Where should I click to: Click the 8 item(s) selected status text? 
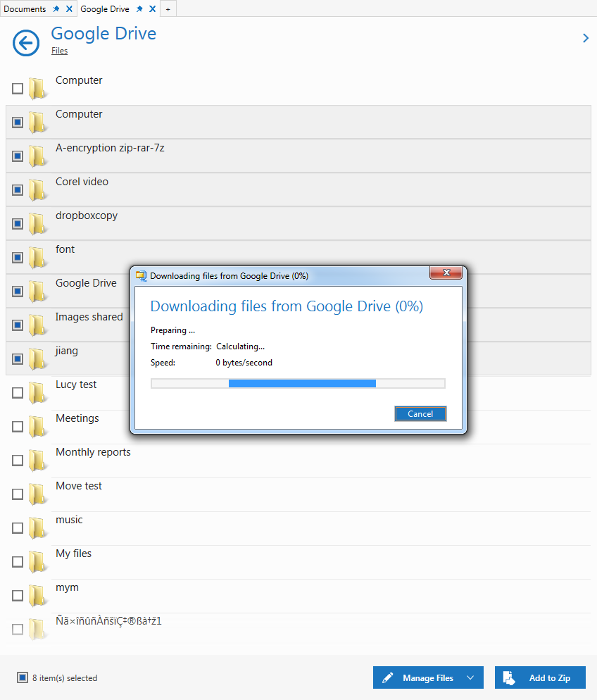click(65, 678)
